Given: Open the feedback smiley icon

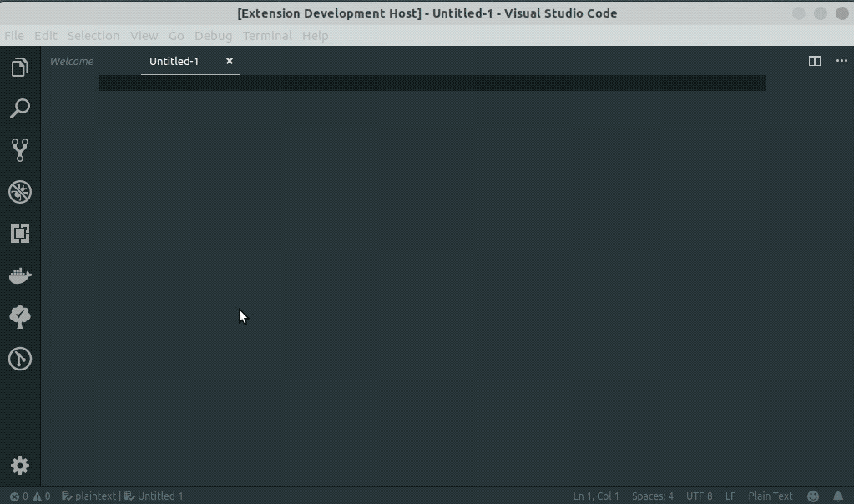Looking at the screenshot, I should (x=812, y=496).
